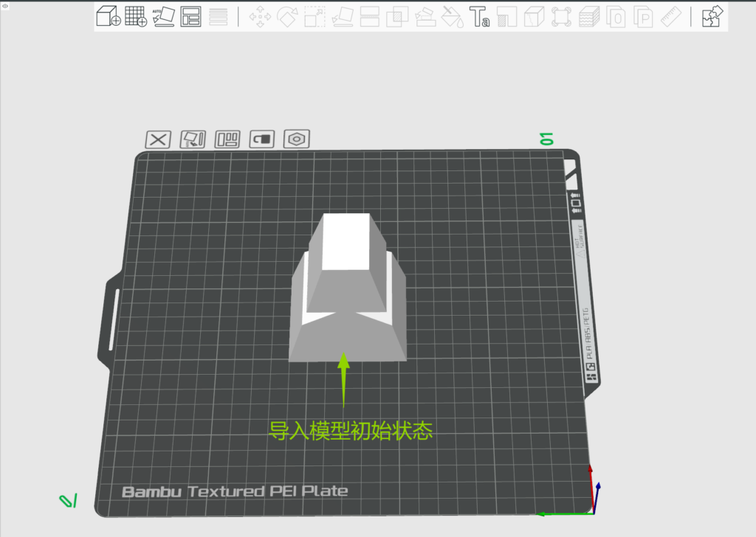
Task: Select the Scale tool in toolbar
Action: tap(315, 16)
